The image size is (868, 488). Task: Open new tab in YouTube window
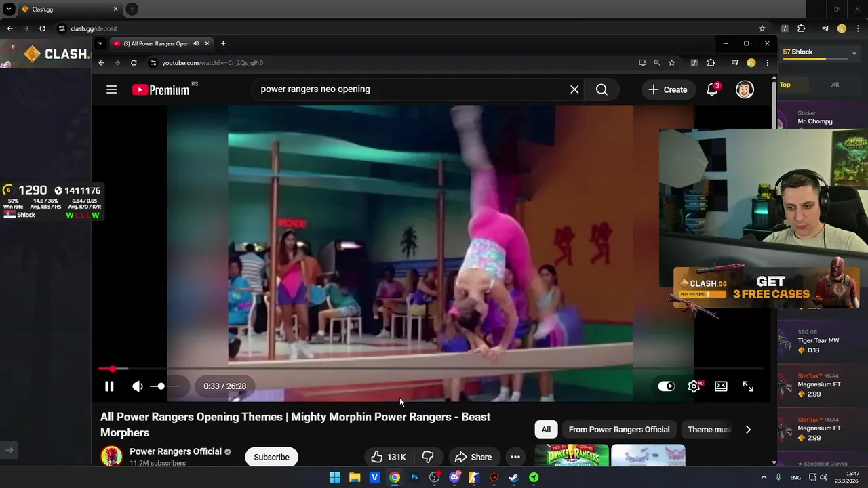pyautogui.click(x=223, y=43)
